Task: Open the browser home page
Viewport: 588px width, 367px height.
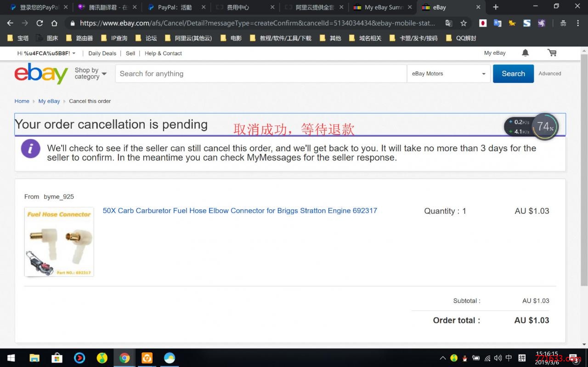Action: coord(54,23)
